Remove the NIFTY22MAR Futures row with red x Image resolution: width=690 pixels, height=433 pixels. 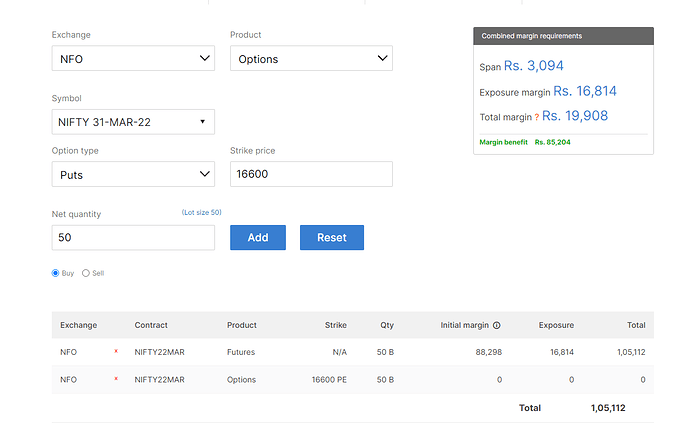(x=117, y=352)
